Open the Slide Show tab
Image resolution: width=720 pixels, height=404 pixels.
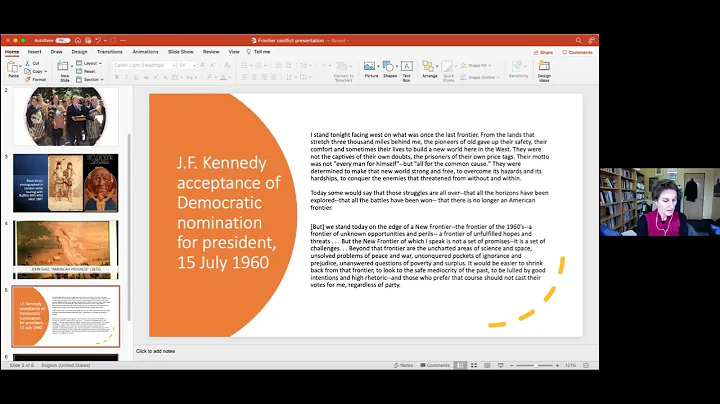180,52
